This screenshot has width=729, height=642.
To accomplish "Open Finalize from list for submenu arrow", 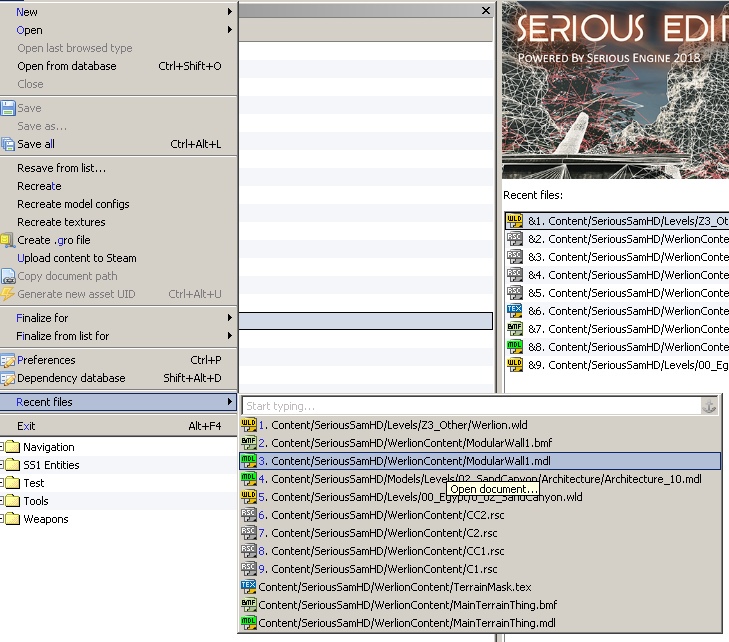I will [x=230, y=336].
